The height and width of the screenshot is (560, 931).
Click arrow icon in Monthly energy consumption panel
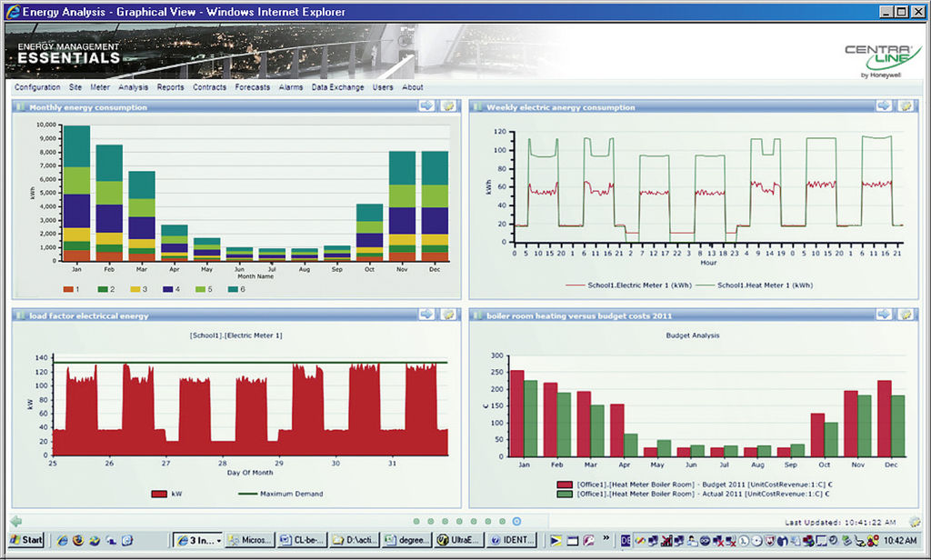(426, 106)
